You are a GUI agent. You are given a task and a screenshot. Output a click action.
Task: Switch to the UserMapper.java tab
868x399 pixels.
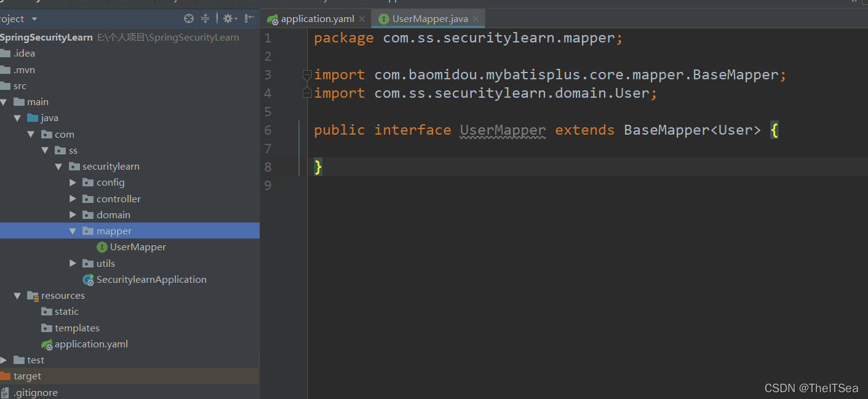[429, 19]
